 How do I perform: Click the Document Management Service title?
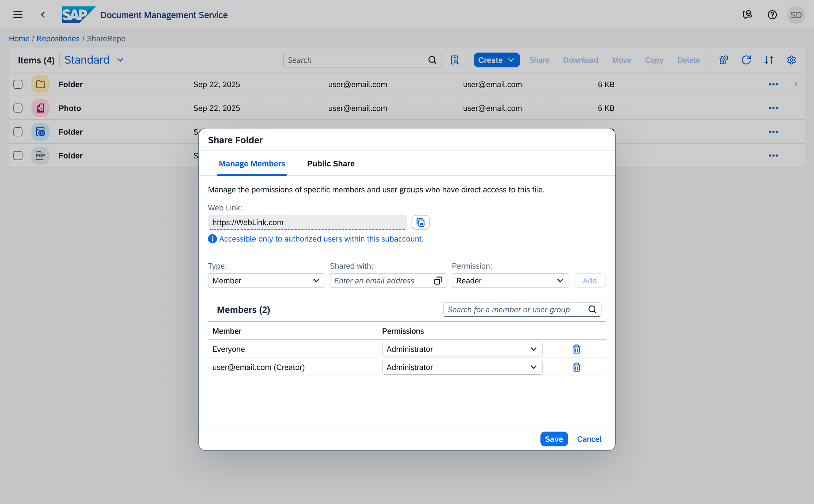coord(164,15)
